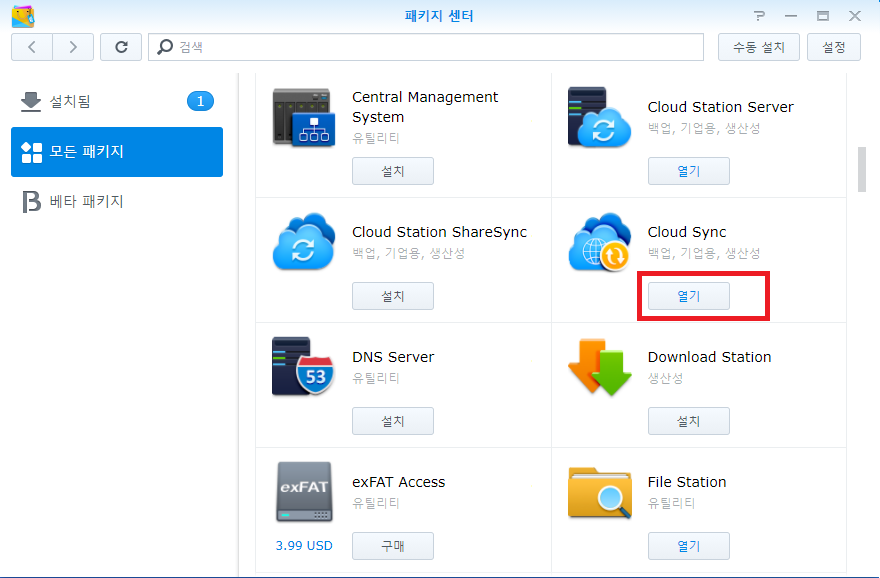This screenshot has width=880, height=578.
Task: Go back with the left arrow button
Action: coord(32,47)
